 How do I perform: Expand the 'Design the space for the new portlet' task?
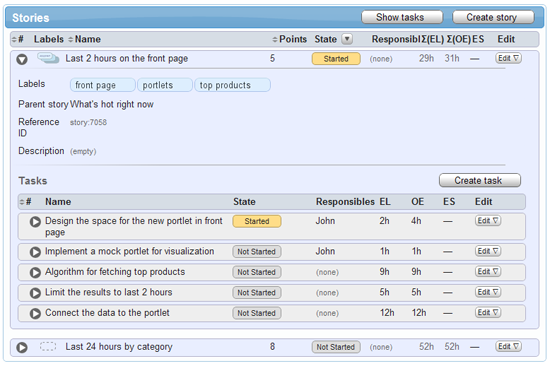(35, 222)
